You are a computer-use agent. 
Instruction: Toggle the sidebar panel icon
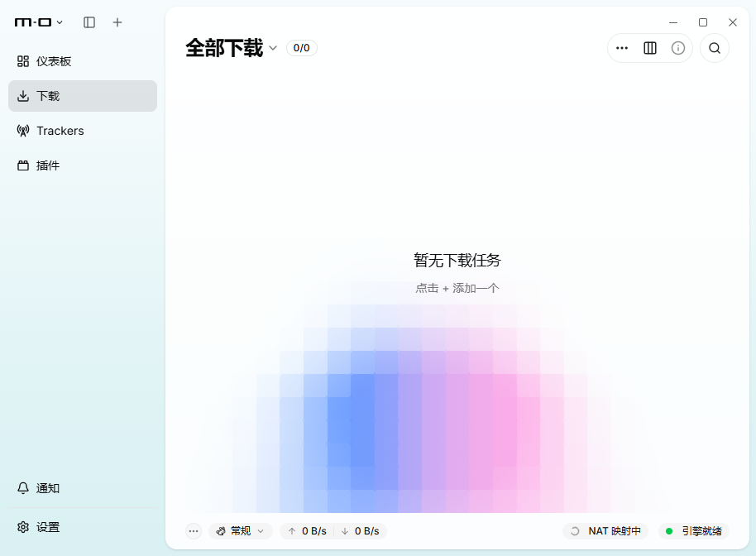[89, 22]
